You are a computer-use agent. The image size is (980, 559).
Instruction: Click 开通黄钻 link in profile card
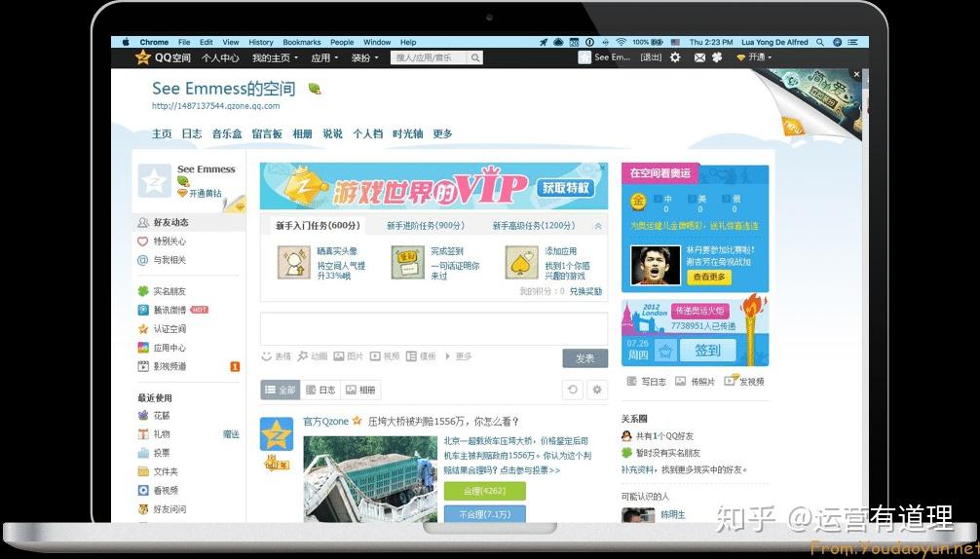point(200,193)
